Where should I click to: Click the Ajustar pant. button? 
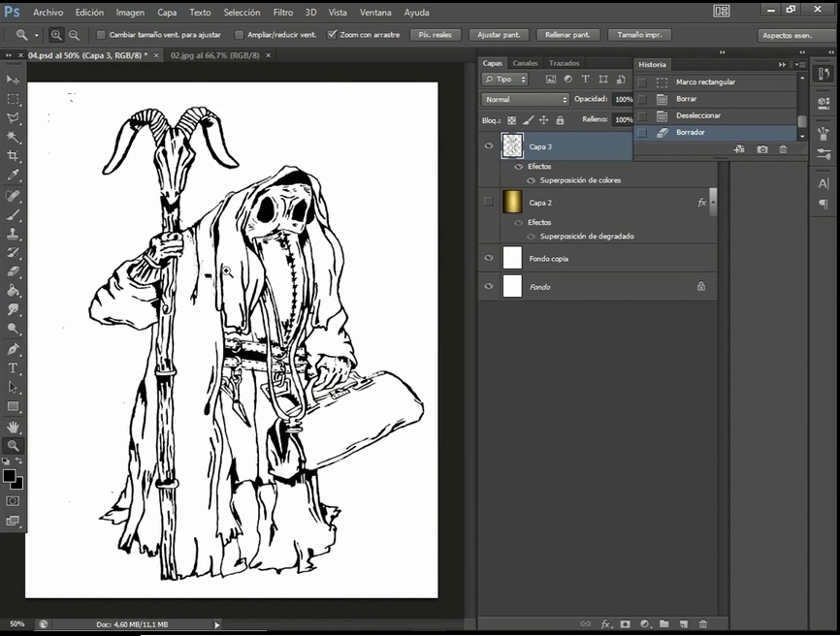499,35
